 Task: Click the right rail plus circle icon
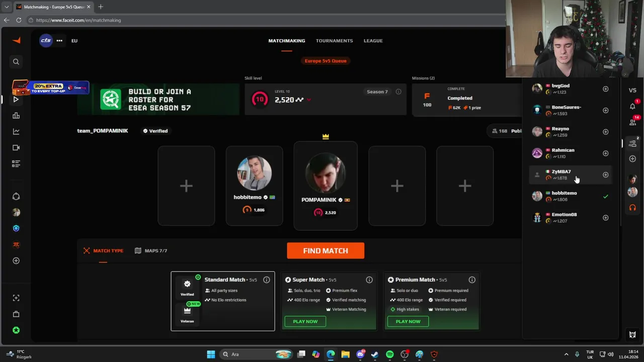click(632, 159)
